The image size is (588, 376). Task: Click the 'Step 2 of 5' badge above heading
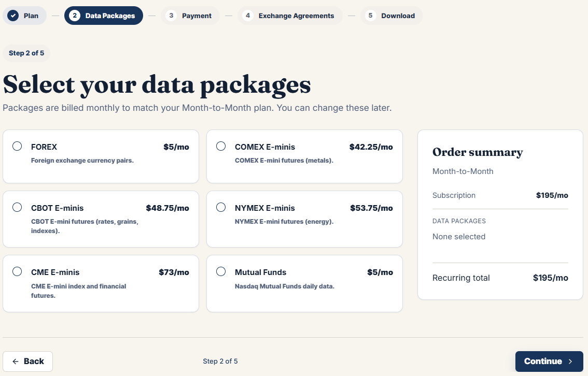(26, 53)
